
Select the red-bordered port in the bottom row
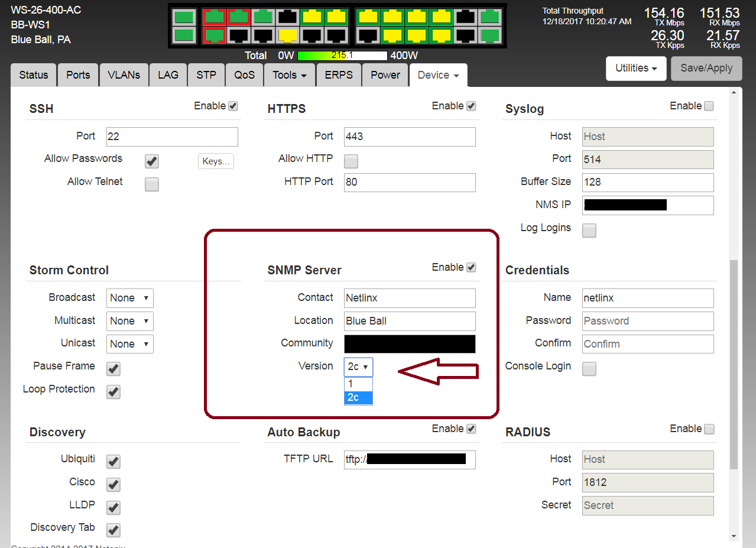pos(214,35)
